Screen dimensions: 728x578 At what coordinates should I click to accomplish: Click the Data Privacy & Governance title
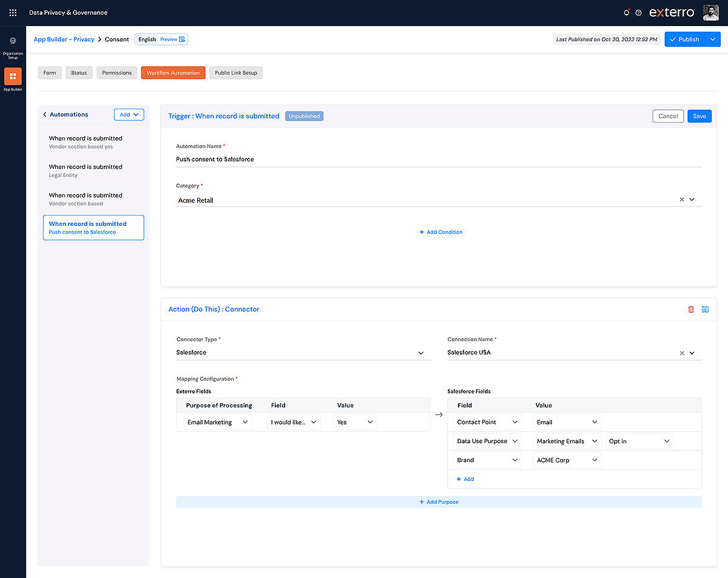(x=68, y=13)
